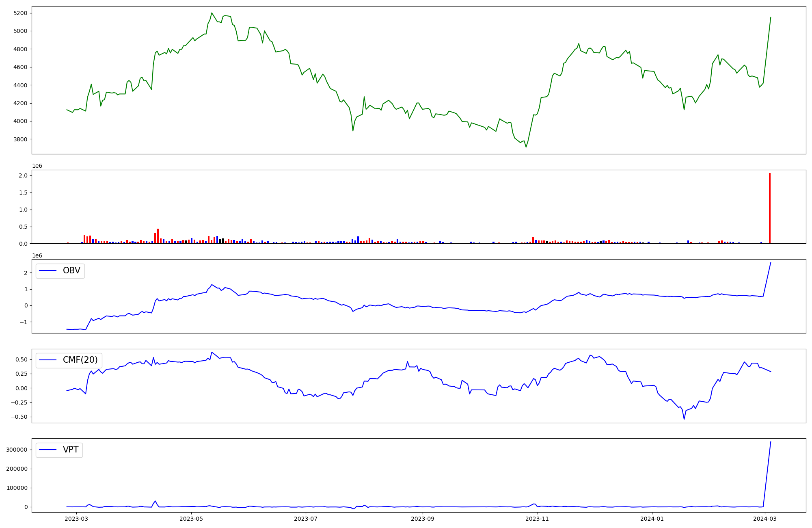The image size is (812, 528).
Task: Click the tall red volume spike bar
Action: [x=769, y=208]
